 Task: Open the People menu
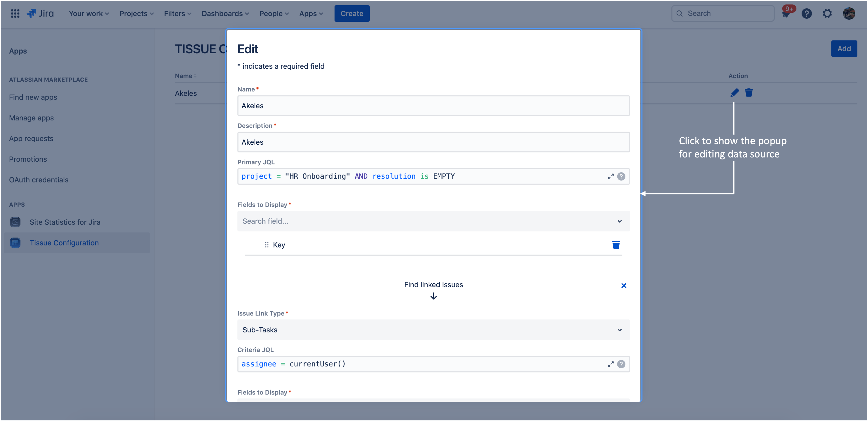(x=274, y=13)
